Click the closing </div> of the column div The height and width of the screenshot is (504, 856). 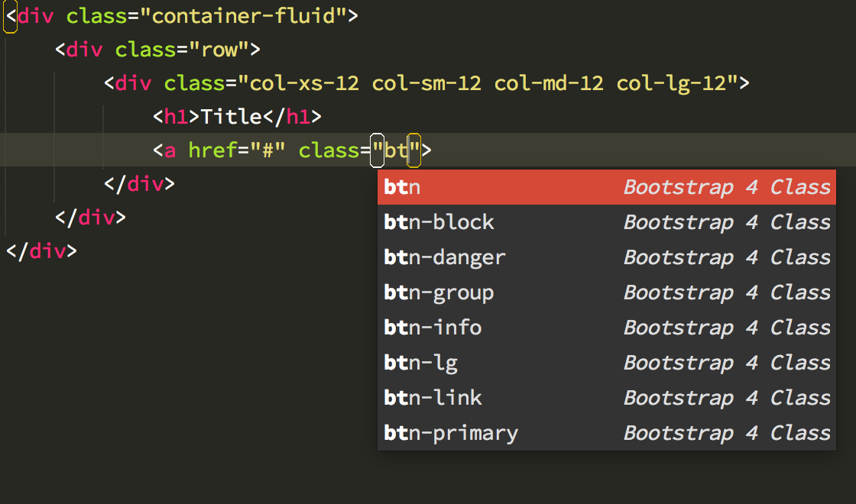pyautogui.click(x=139, y=184)
